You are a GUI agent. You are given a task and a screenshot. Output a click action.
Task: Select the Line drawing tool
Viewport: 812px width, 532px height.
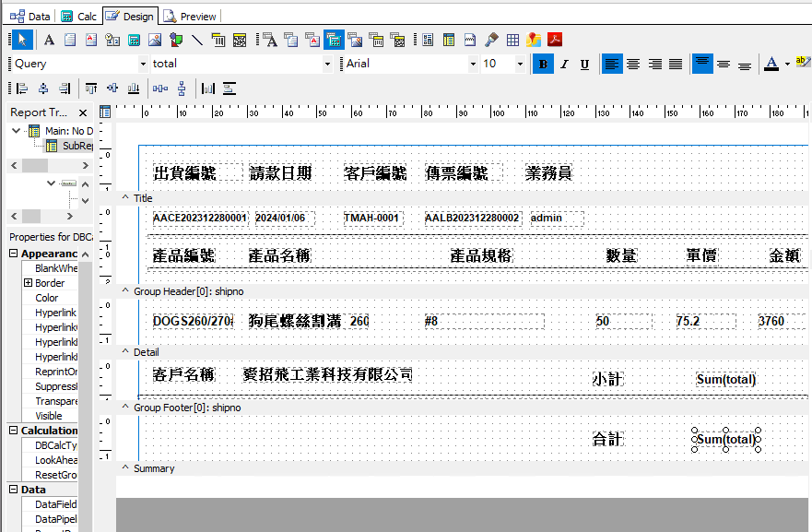coord(197,40)
